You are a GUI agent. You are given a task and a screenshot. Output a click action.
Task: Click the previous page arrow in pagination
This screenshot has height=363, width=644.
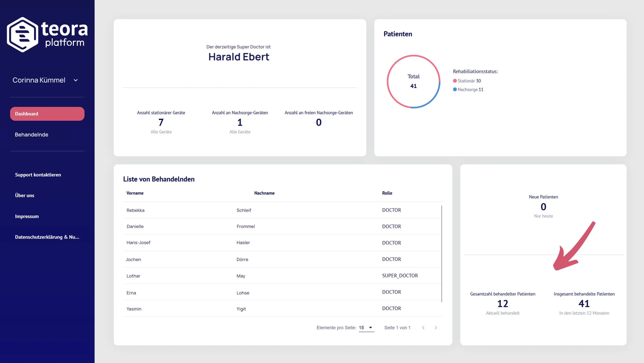coord(423,328)
